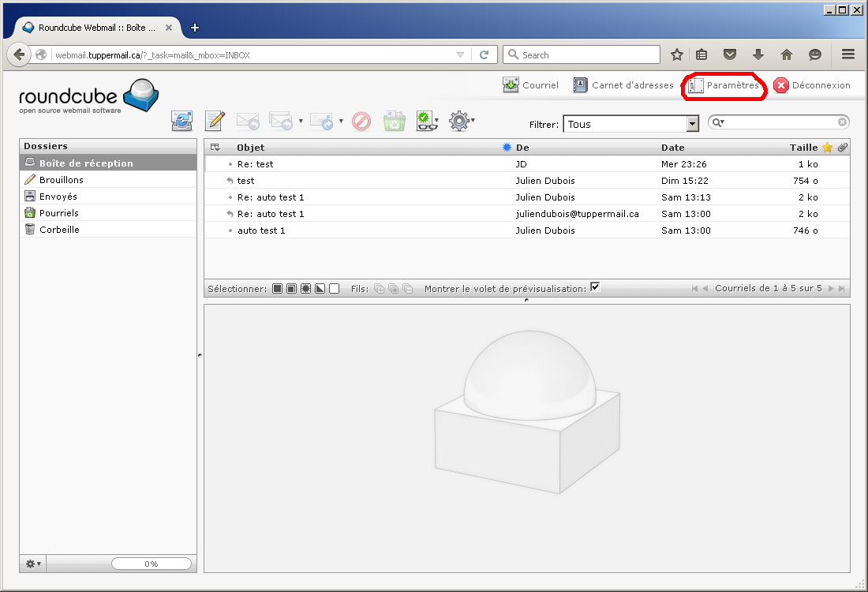Image resolution: width=868 pixels, height=592 pixels.
Task: Open list column options icon beside Objet
Action: 215,148
